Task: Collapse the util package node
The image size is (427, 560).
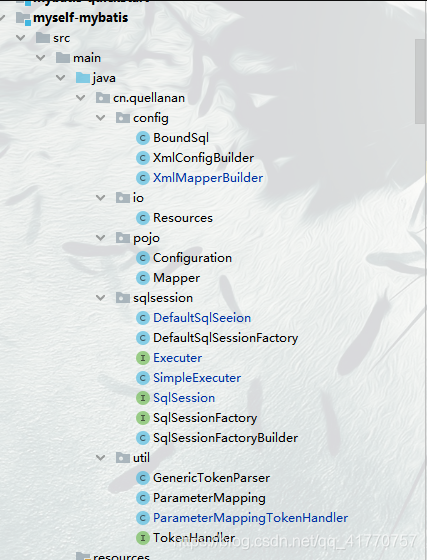Action: (101, 458)
